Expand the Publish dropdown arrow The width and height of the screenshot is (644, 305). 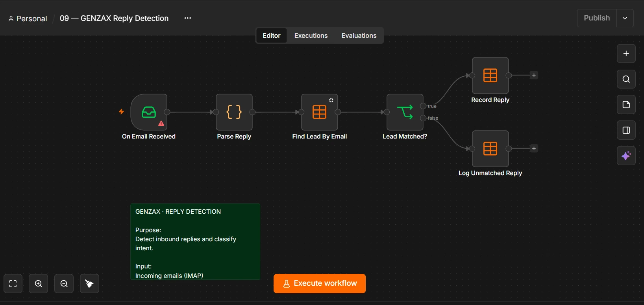click(x=625, y=18)
